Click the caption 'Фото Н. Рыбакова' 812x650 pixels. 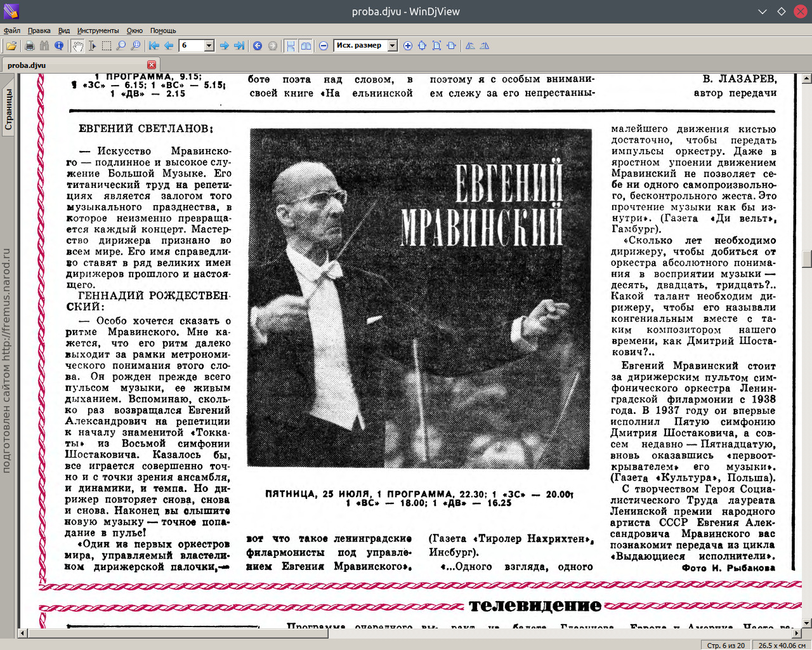tap(728, 568)
